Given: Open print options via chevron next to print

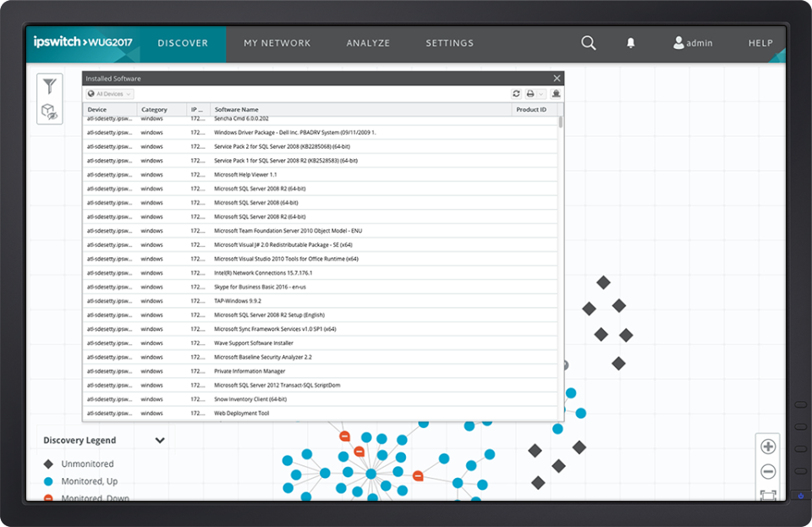Looking at the screenshot, I should coord(540,95).
